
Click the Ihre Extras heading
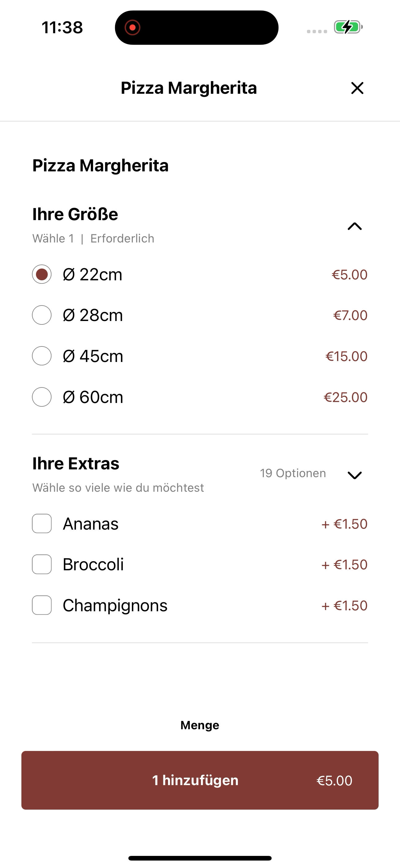[76, 464]
